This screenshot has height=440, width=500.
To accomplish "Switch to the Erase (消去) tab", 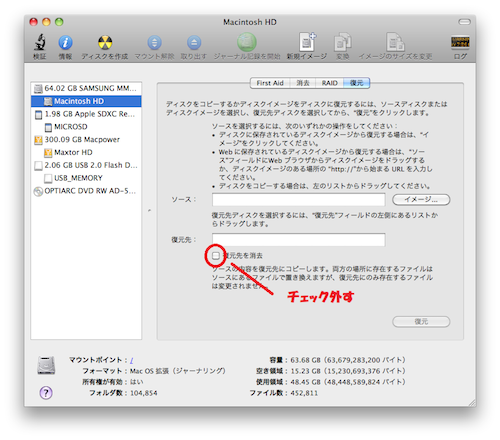I will tap(303, 83).
